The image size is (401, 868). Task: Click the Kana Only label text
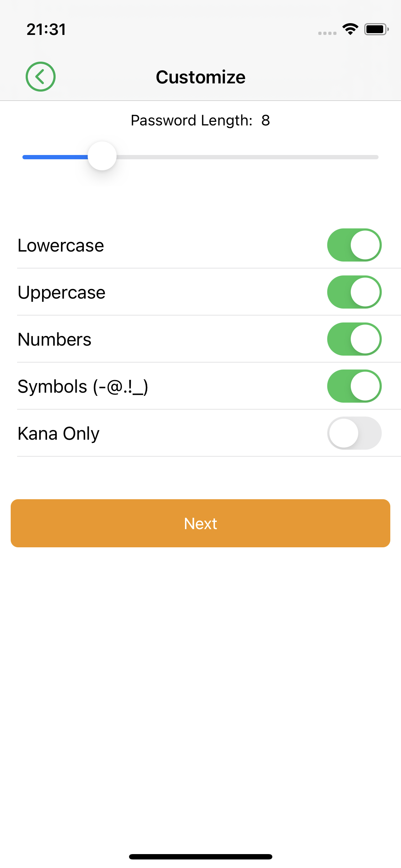tap(59, 434)
